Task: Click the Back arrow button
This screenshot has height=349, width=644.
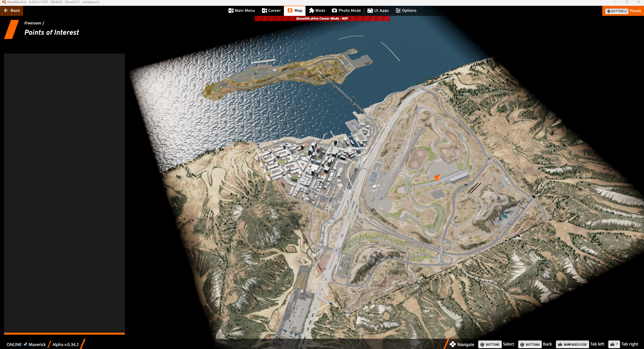Action: coord(12,11)
